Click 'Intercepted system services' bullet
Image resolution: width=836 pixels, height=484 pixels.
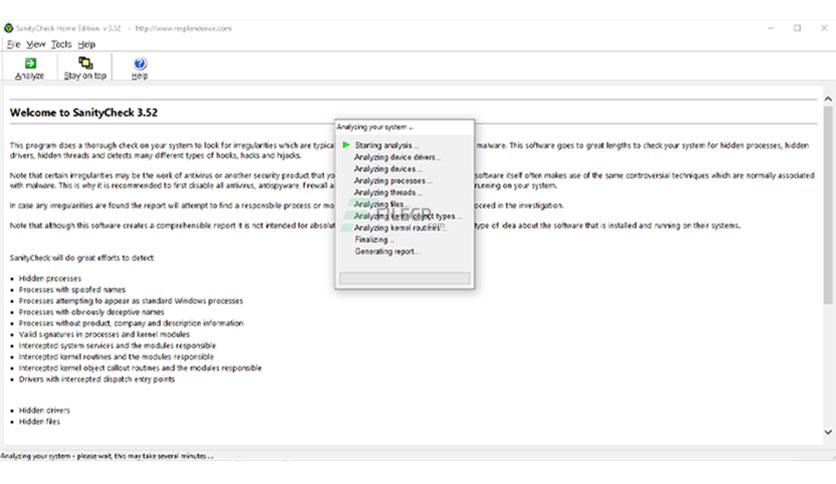coord(117,345)
